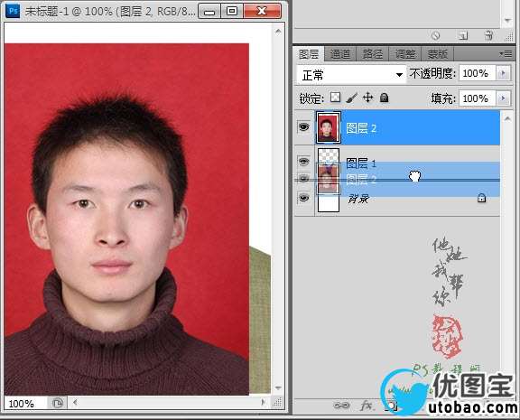This screenshot has width=520, height=420.
Task: Select the 背景 layer name
Action: coord(358,199)
